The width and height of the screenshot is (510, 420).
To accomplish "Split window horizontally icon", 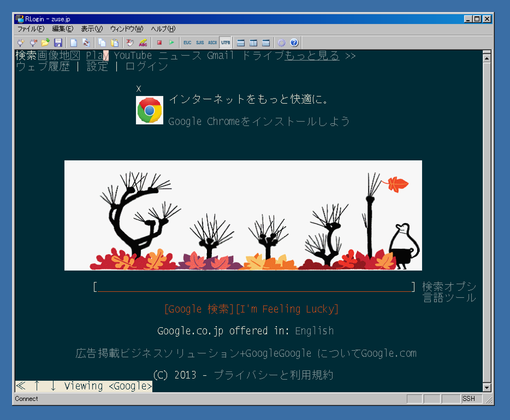I will pos(241,43).
